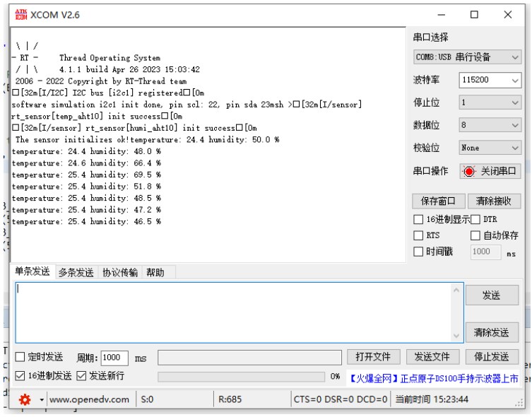Image resolution: width=532 pixels, height=417 pixels.
Task: Click the line ending humidity: 46.5 %
Action: (86, 221)
